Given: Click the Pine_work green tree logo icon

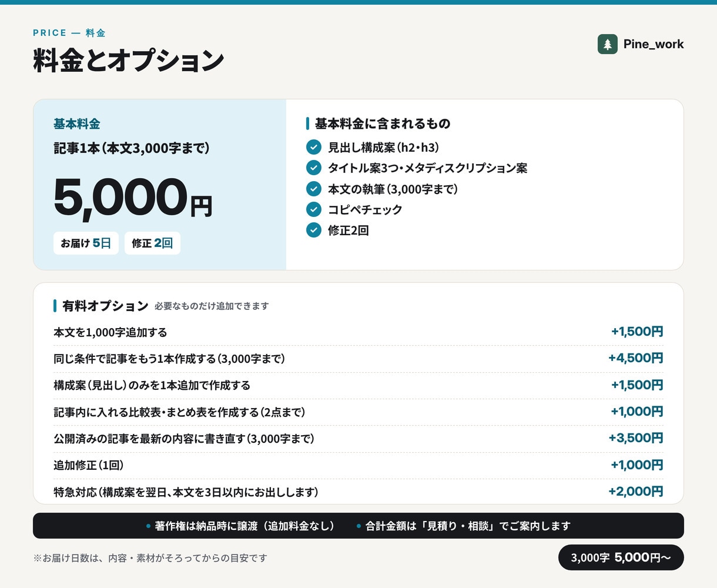Looking at the screenshot, I should click(x=608, y=44).
